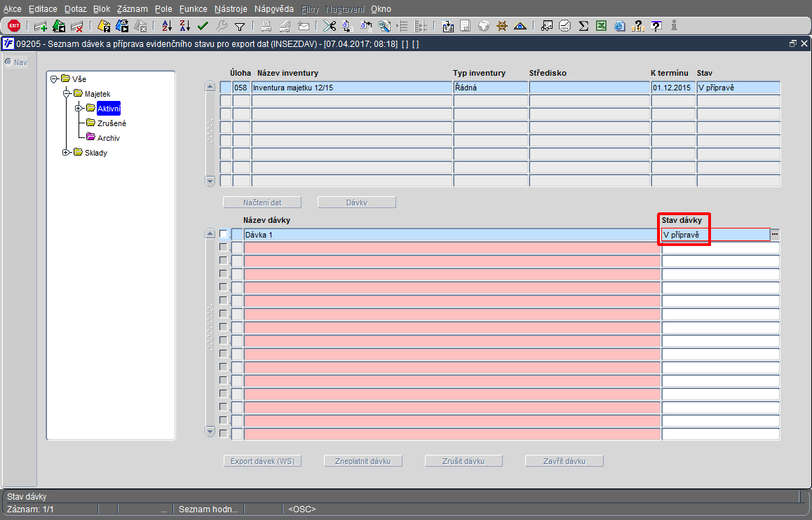Click the ship's wheel navigation icon
Image resolution: width=812 pixels, height=520 pixels.
click(x=502, y=26)
